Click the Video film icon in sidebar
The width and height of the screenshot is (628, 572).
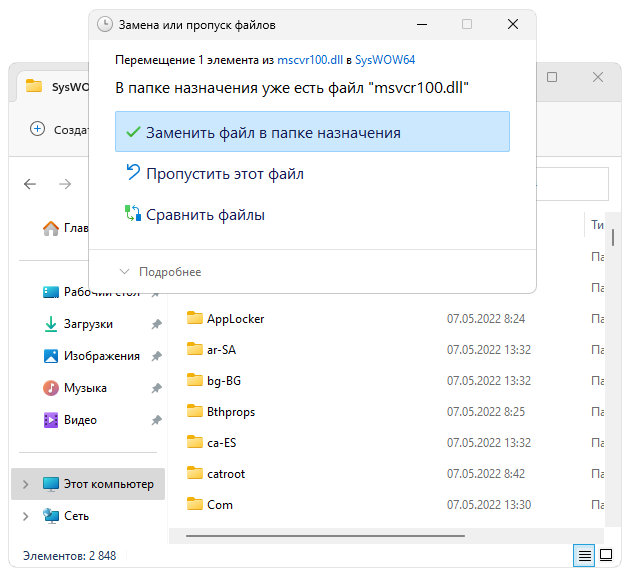(x=51, y=420)
